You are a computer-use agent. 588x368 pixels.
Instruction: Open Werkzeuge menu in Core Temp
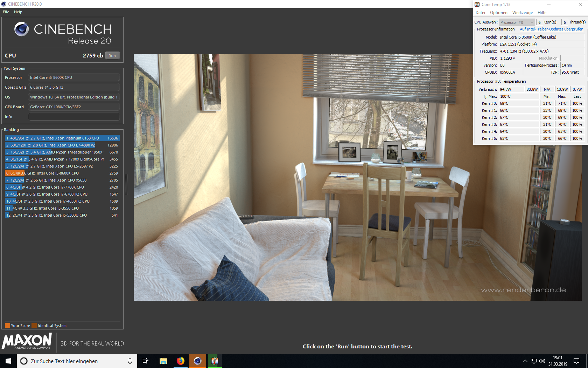pos(522,13)
